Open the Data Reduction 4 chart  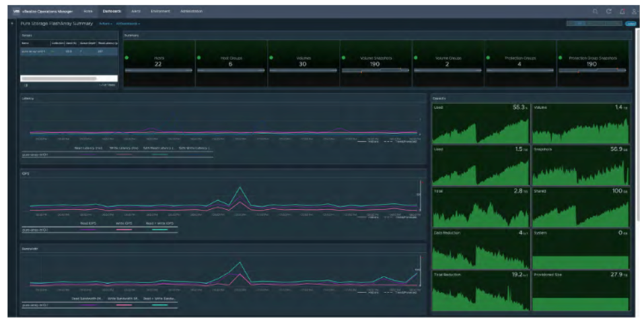(481, 249)
